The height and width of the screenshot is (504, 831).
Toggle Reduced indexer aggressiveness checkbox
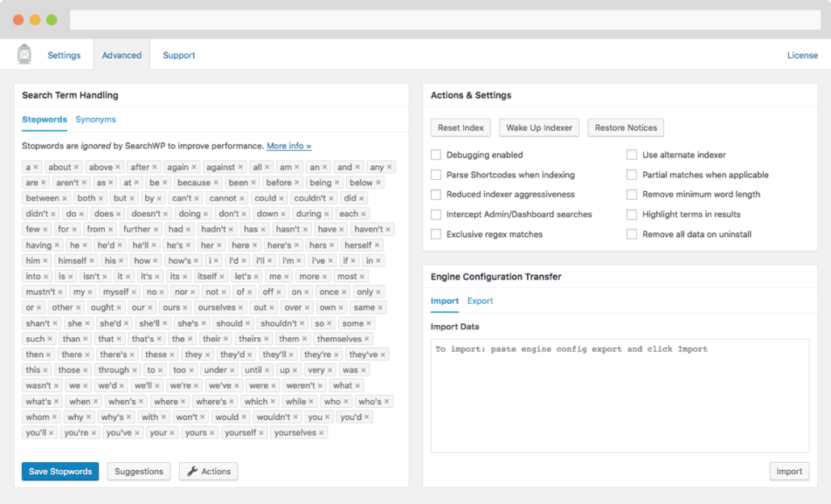(x=436, y=194)
